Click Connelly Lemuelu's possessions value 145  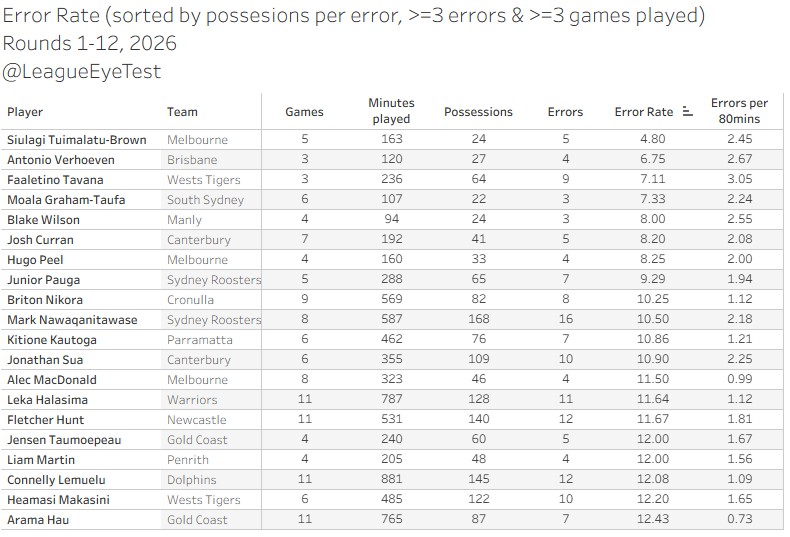pos(479,479)
